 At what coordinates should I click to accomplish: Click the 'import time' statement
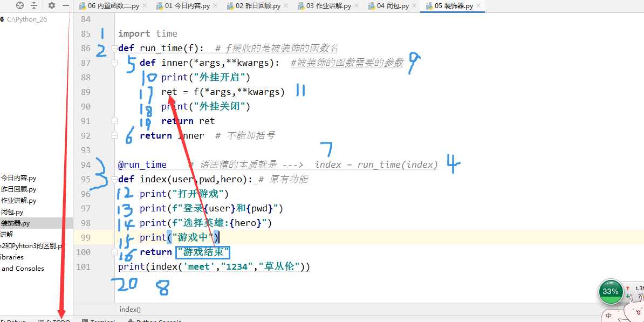147,33
